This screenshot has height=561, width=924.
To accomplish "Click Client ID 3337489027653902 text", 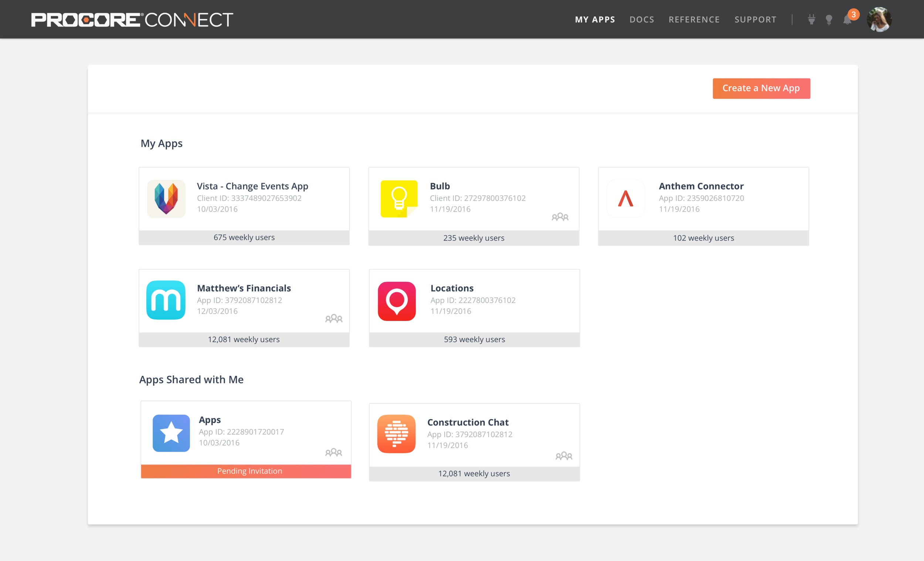I will (249, 198).
